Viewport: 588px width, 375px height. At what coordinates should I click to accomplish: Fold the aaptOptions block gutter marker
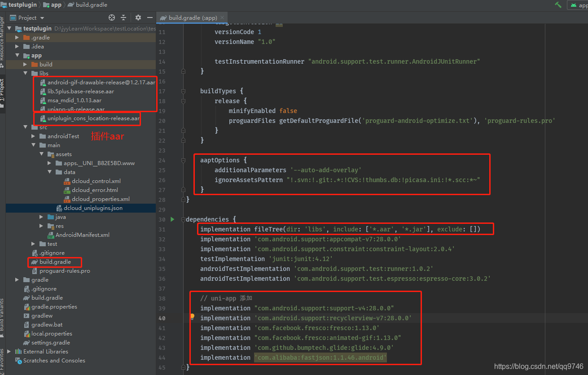pos(183,160)
